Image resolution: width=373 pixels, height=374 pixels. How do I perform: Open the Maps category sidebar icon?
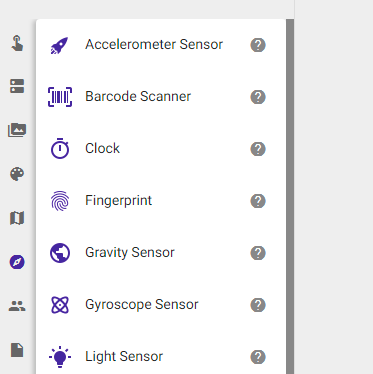pos(17,218)
